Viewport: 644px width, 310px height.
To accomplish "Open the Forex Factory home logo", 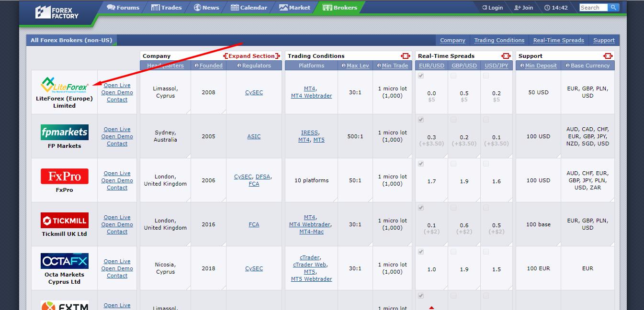I will tap(56, 12).
